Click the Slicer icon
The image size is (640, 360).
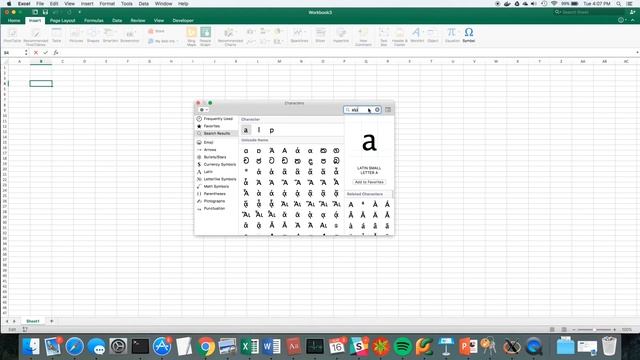[320, 35]
